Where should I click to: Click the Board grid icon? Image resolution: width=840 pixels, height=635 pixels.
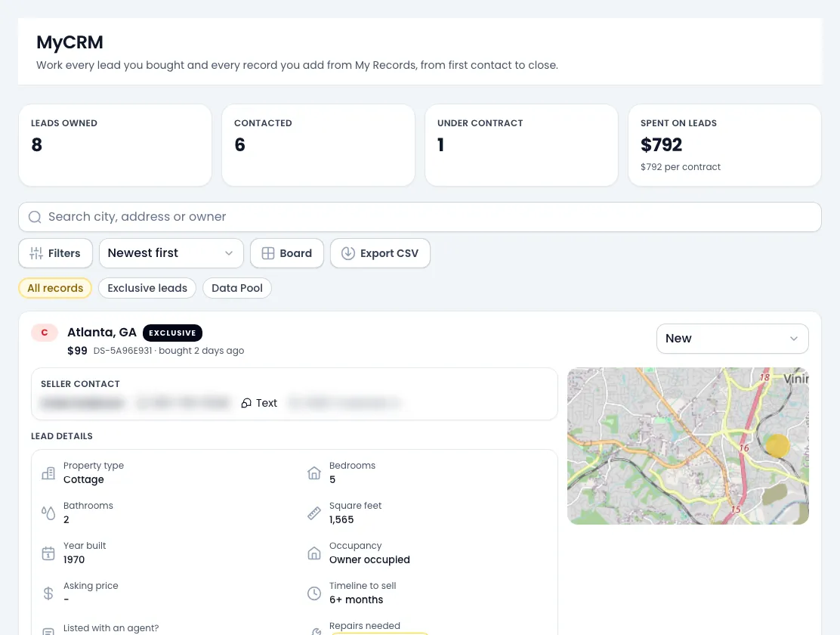coord(268,253)
